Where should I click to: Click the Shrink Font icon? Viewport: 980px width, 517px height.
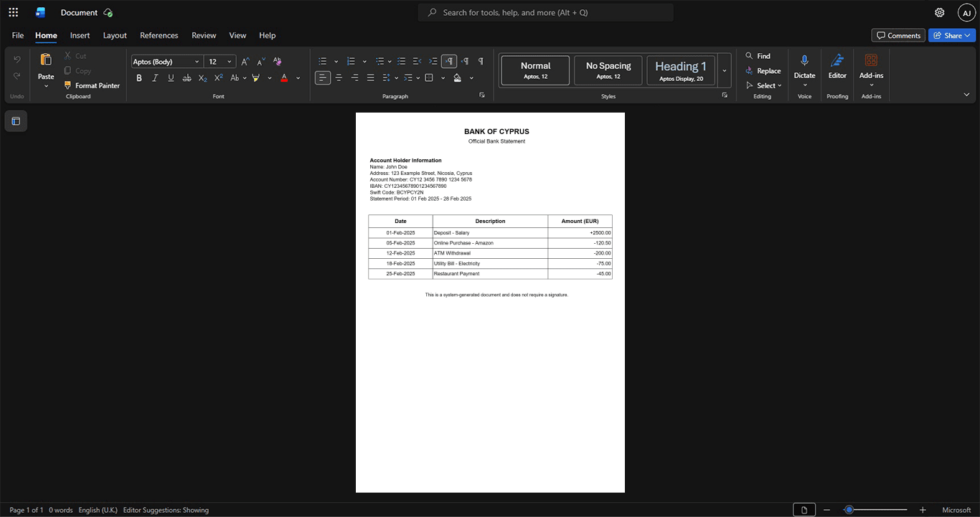[260, 62]
